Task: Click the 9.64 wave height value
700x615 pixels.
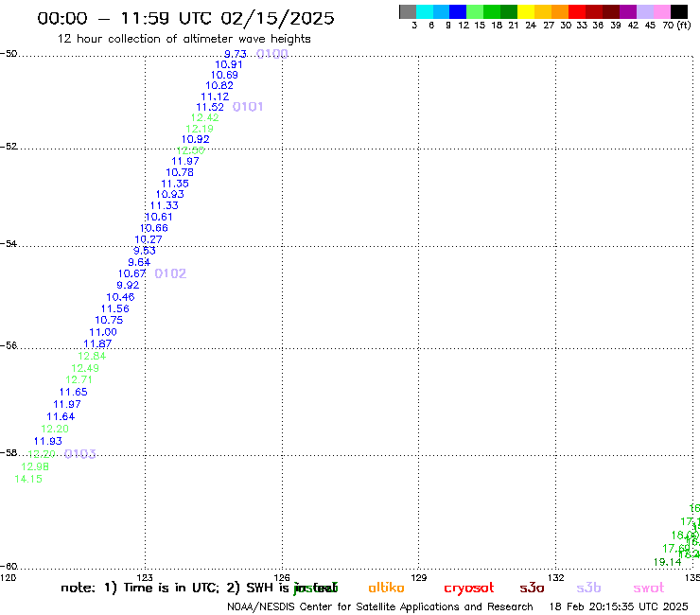Action: pyautogui.click(x=139, y=262)
